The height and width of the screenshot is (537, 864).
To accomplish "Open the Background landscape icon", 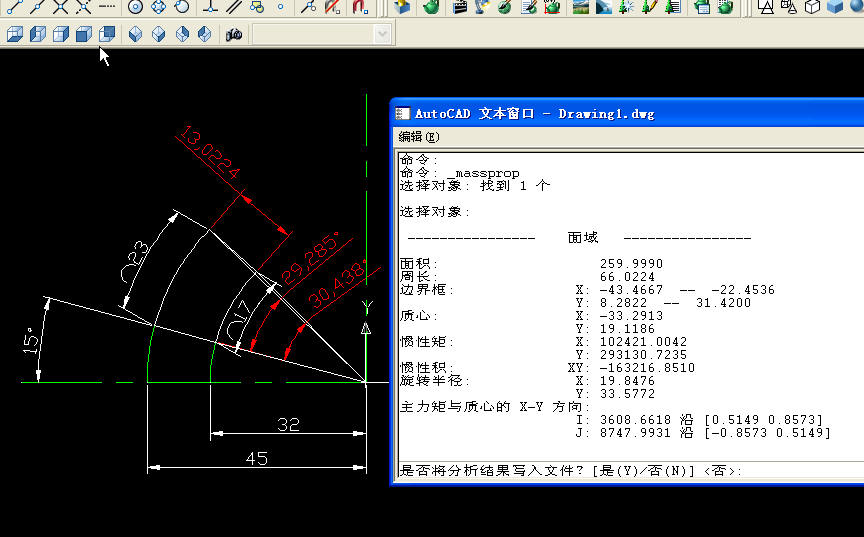I will [580, 7].
